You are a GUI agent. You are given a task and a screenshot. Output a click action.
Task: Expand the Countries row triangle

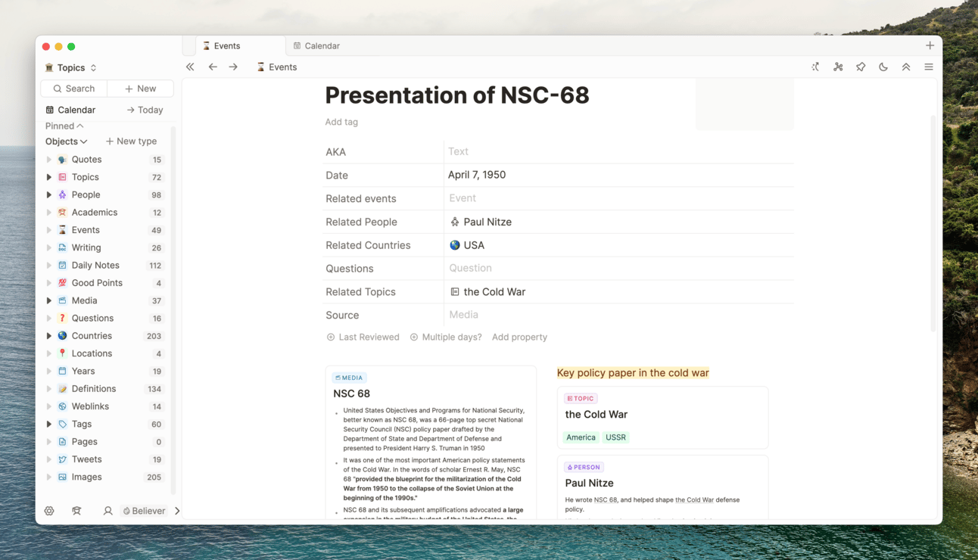click(49, 336)
